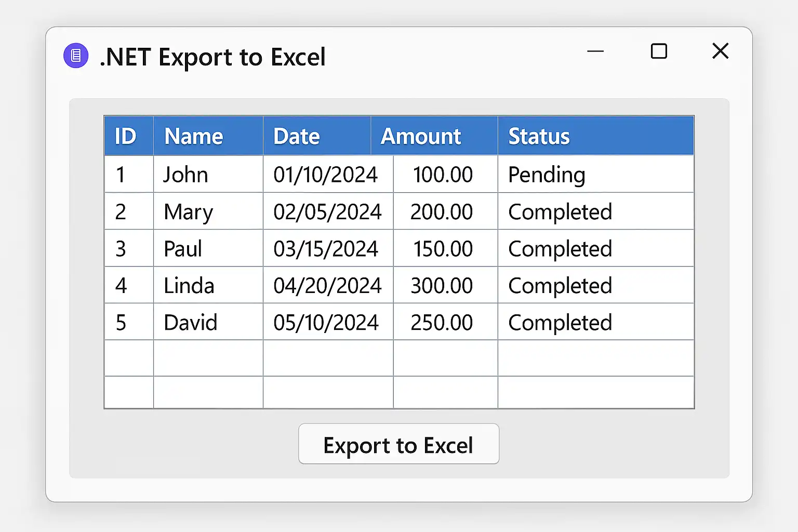Image resolution: width=798 pixels, height=532 pixels.
Task: Click the Date column header
Action: tap(317, 136)
